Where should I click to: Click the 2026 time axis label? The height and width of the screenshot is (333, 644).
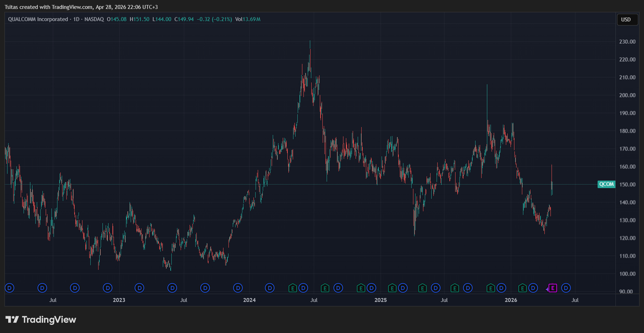point(511,300)
